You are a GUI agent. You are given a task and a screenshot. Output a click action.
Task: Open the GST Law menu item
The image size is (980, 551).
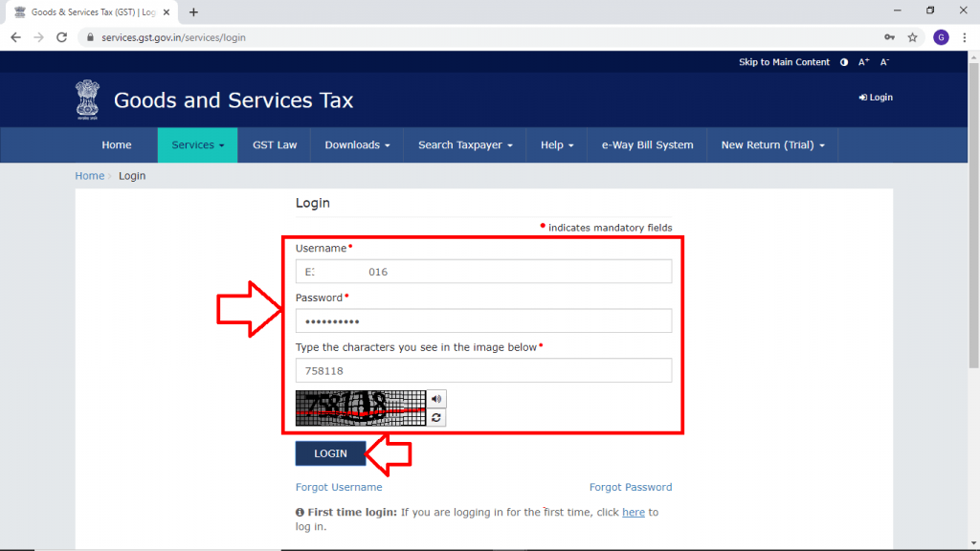pos(275,145)
